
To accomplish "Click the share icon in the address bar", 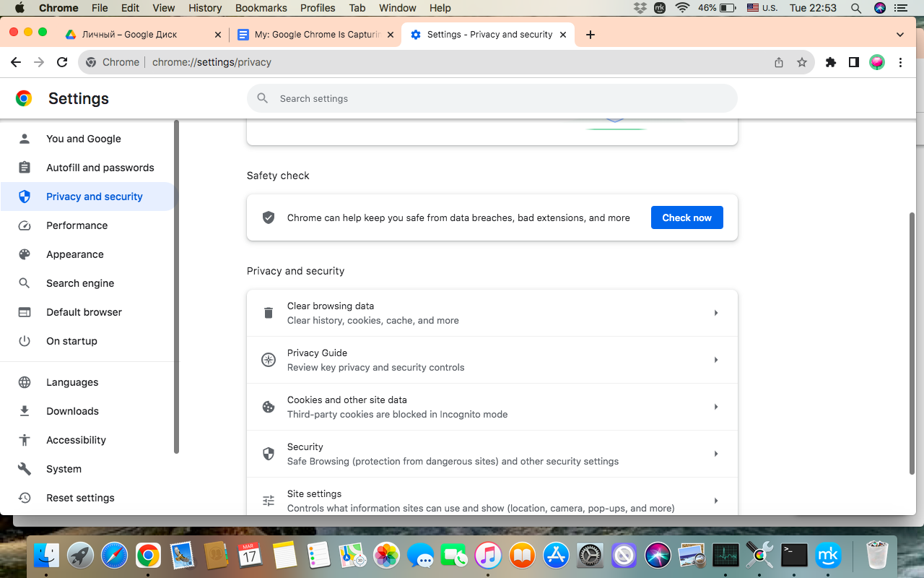I will [x=778, y=62].
